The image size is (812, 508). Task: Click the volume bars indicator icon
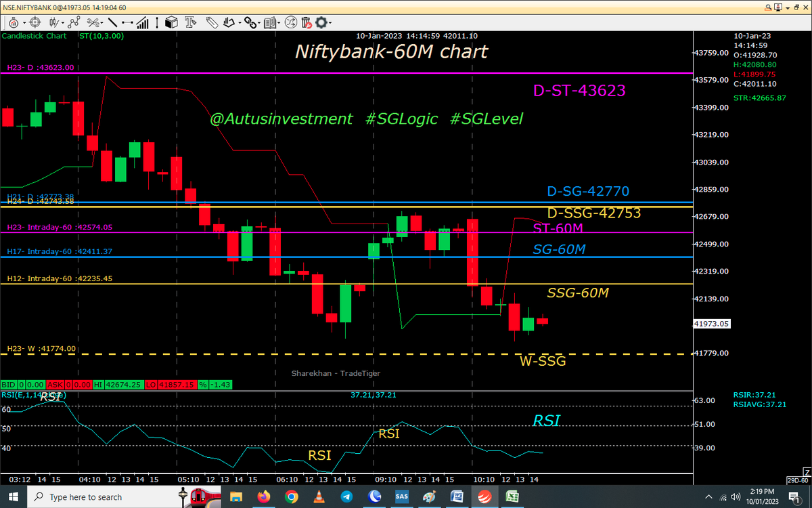click(142, 22)
